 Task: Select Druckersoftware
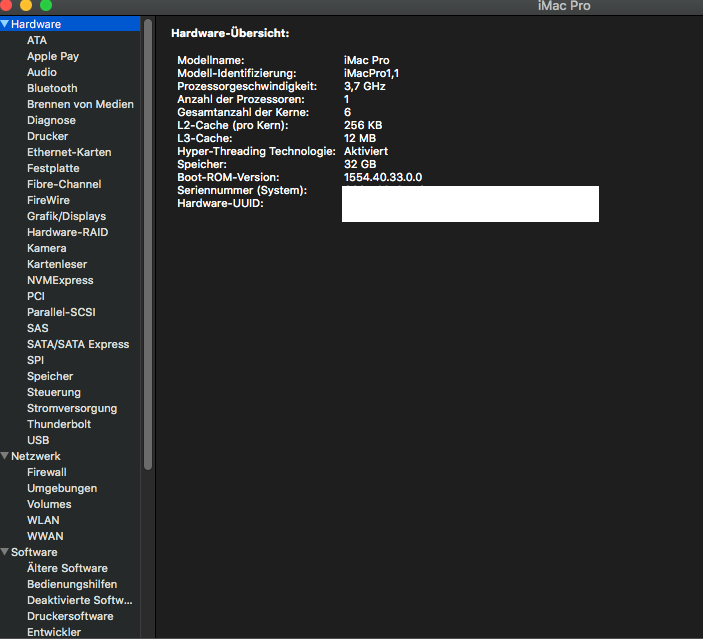(x=70, y=616)
